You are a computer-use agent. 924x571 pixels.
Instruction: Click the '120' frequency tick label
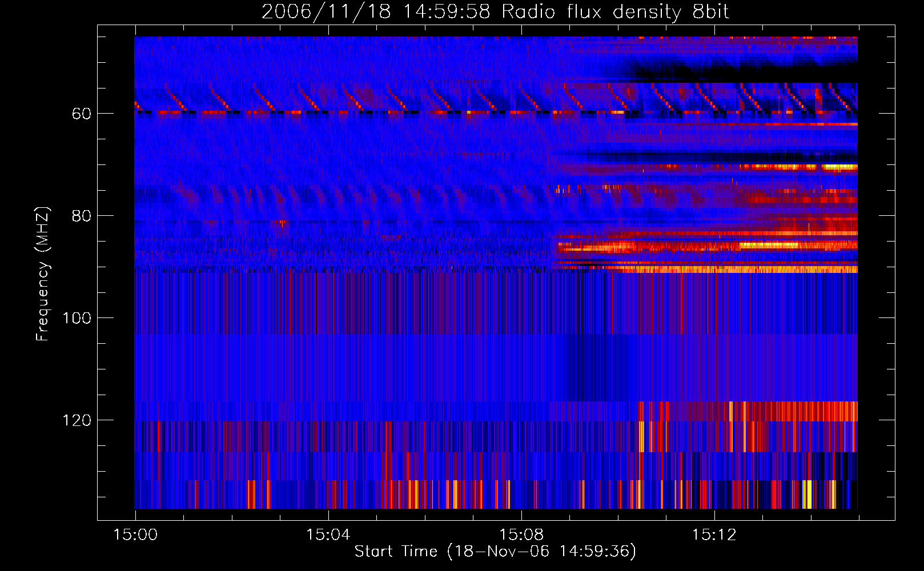coord(77,420)
